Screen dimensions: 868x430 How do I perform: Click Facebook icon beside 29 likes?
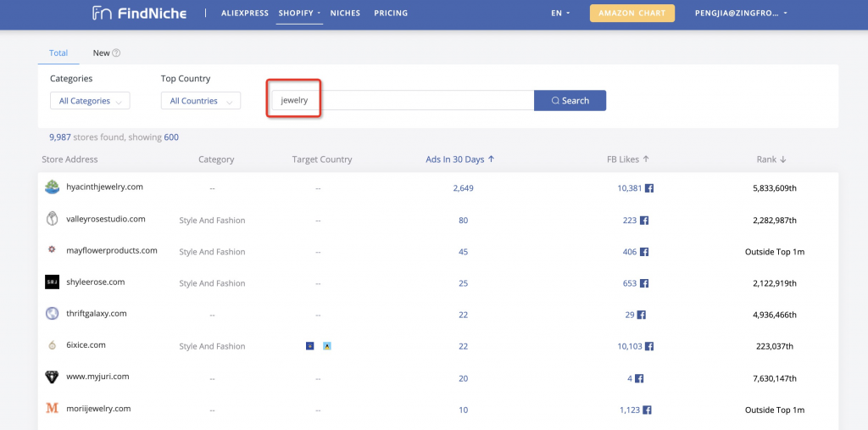[641, 315]
